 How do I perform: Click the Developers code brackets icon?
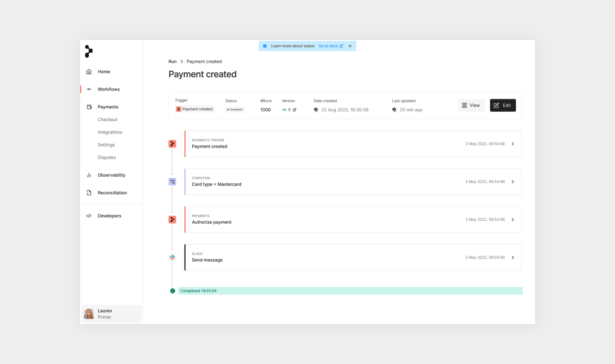point(89,216)
